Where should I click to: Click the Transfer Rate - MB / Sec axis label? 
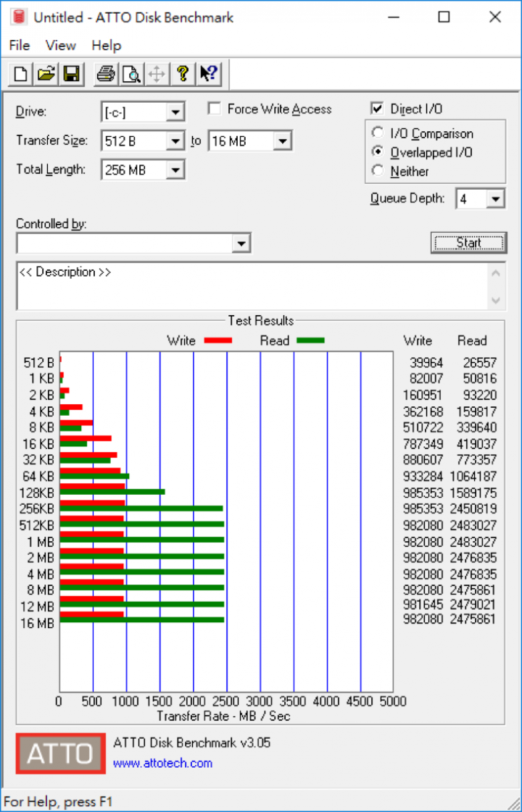point(223,716)
